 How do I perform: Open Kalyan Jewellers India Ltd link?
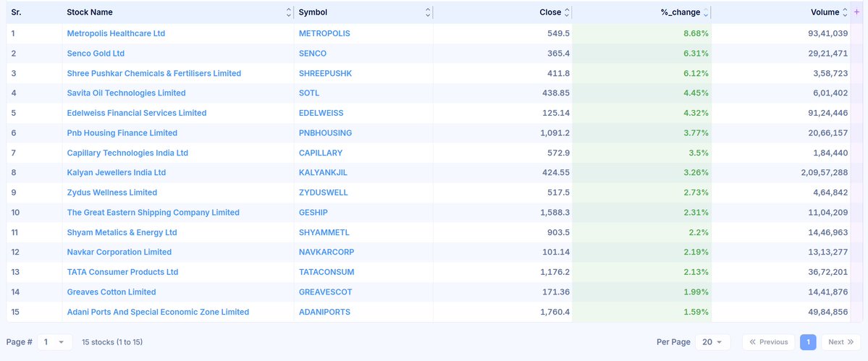[x=117, y=172]
